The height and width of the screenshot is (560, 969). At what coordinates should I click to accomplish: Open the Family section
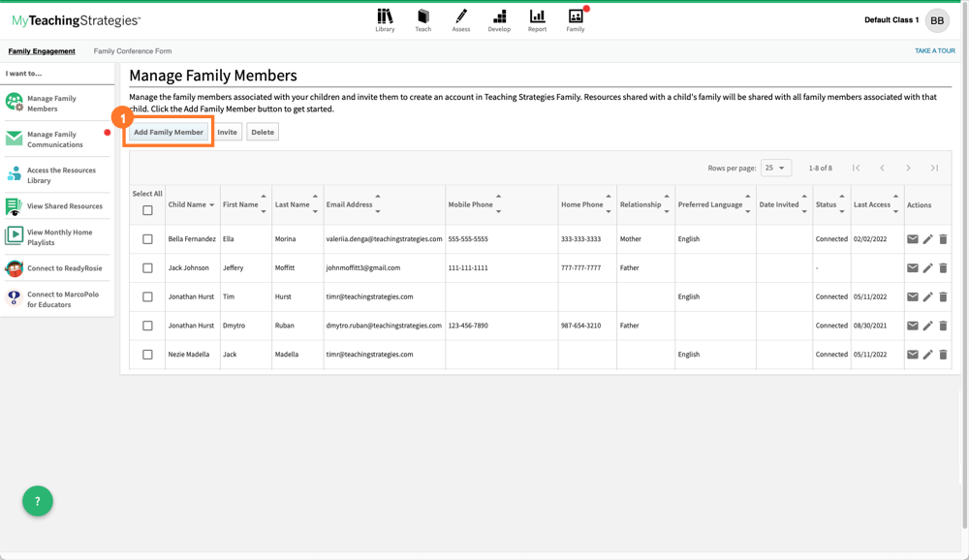[575, 19]
